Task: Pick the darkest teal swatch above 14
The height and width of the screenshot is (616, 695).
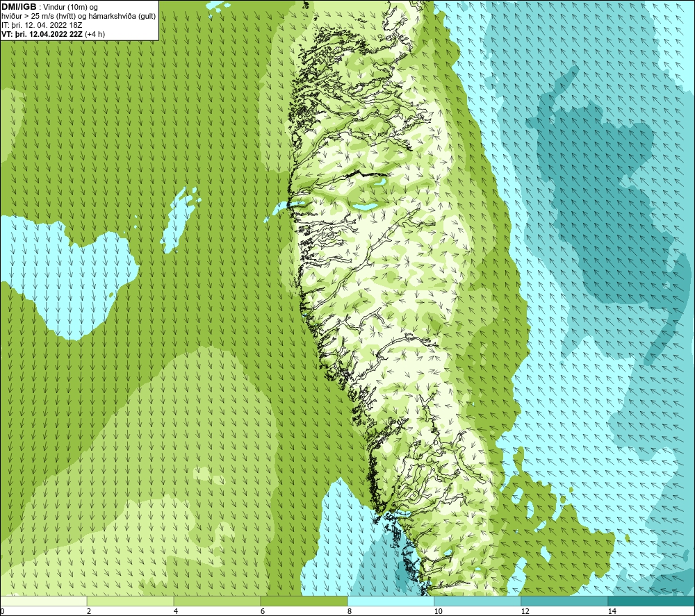Action: [x=651, y=601]
